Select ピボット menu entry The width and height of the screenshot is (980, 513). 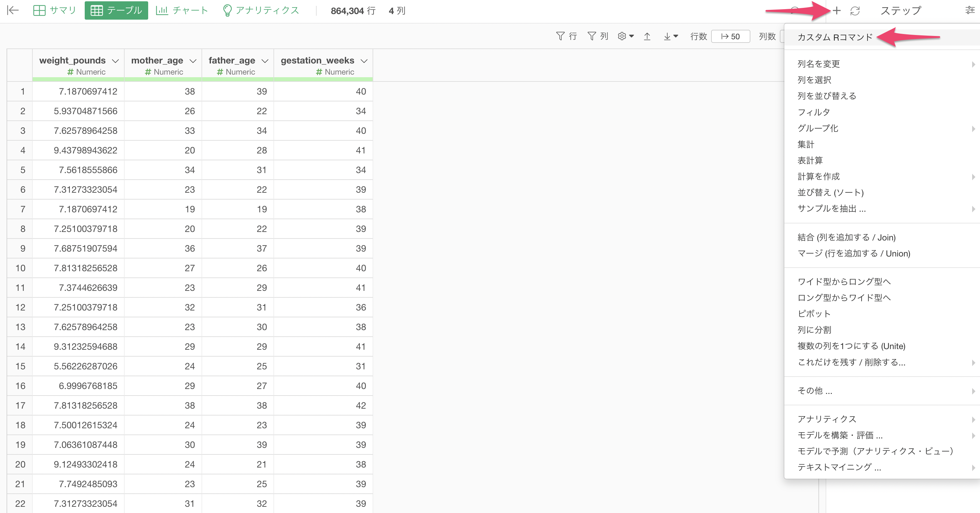pyautogui.click(x=882, y=313)
